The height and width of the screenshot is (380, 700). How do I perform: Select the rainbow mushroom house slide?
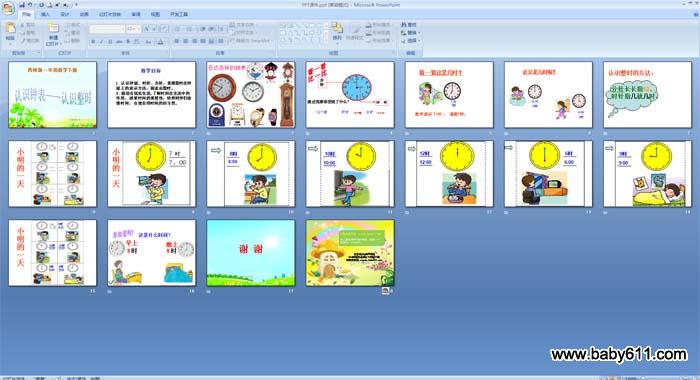point(350,253)
